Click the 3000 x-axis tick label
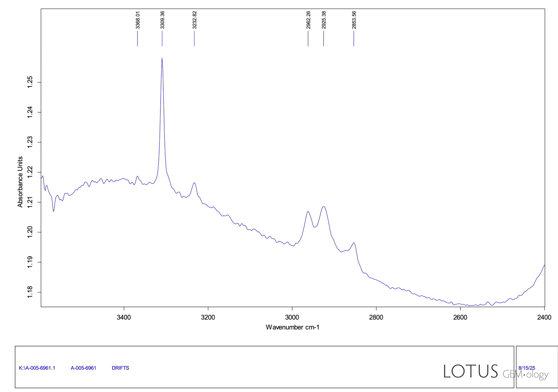The width and height of the screenshot is (558, 392). click(292, 317)
